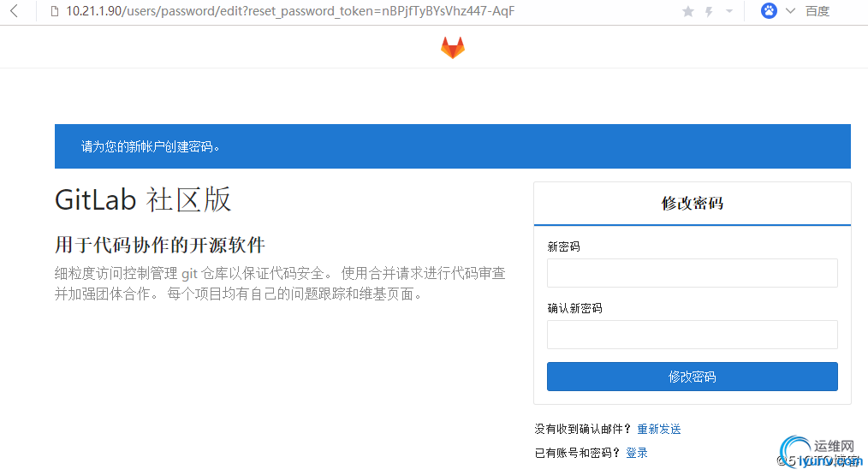Click the GitLab fox logo
Viewport: 868px width, 475px height.
tap(452, 48)
